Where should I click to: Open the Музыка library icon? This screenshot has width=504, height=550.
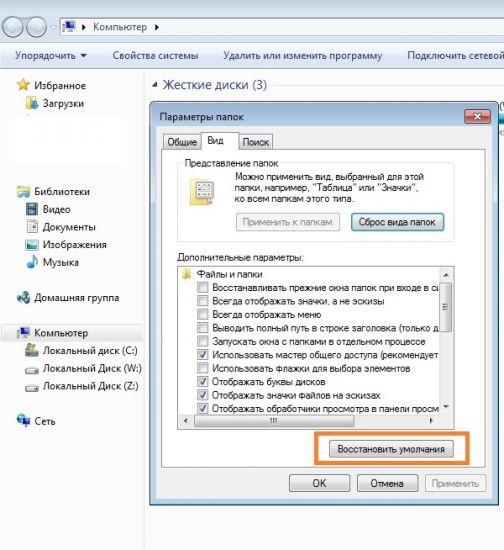click(32, 262)
